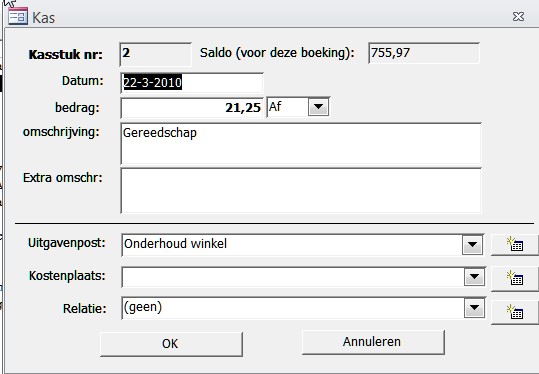Close the Kas window
This screenshot has height=374, width=539.
518,16
